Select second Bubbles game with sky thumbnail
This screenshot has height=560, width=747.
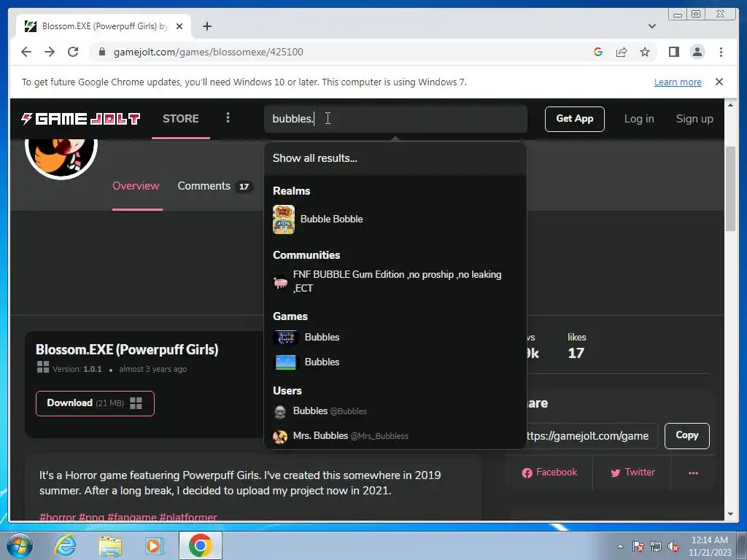285,362
